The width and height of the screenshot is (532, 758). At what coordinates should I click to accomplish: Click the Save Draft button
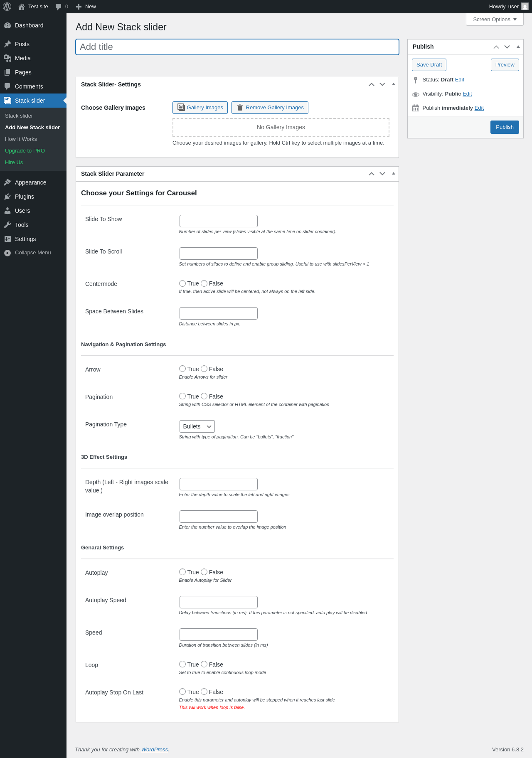(429, 65)
